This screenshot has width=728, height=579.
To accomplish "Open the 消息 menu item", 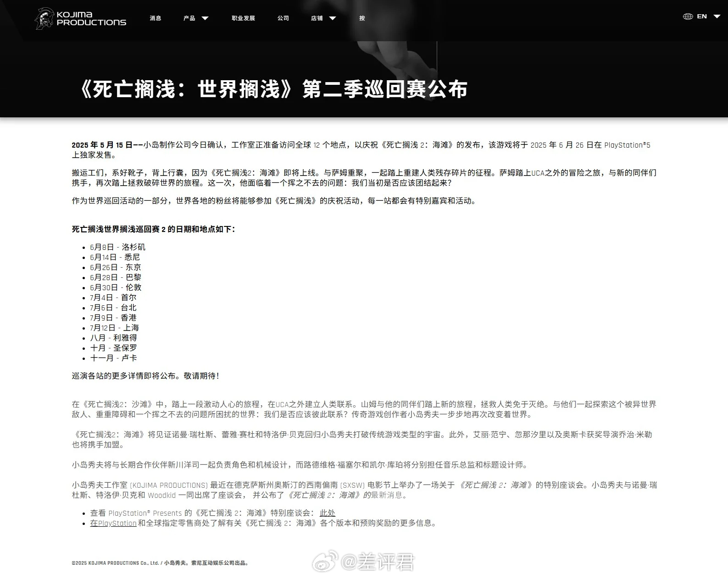I will click(156, 18).
